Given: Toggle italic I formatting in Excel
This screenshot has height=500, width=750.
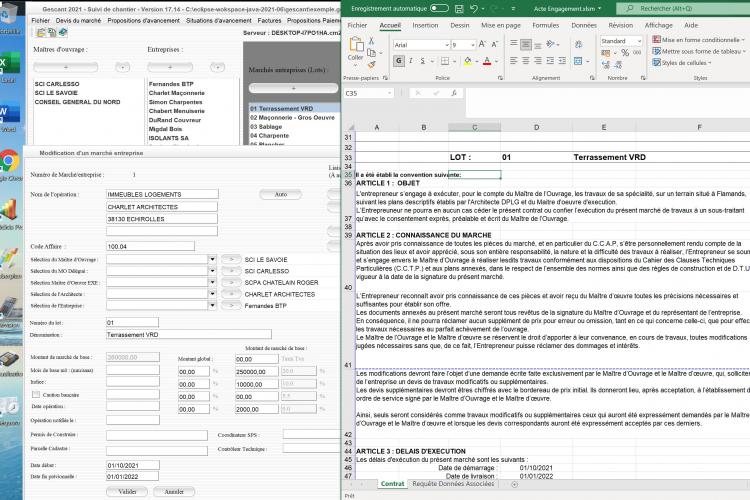Looking at the screenshot, I should (x=410, y=61).
